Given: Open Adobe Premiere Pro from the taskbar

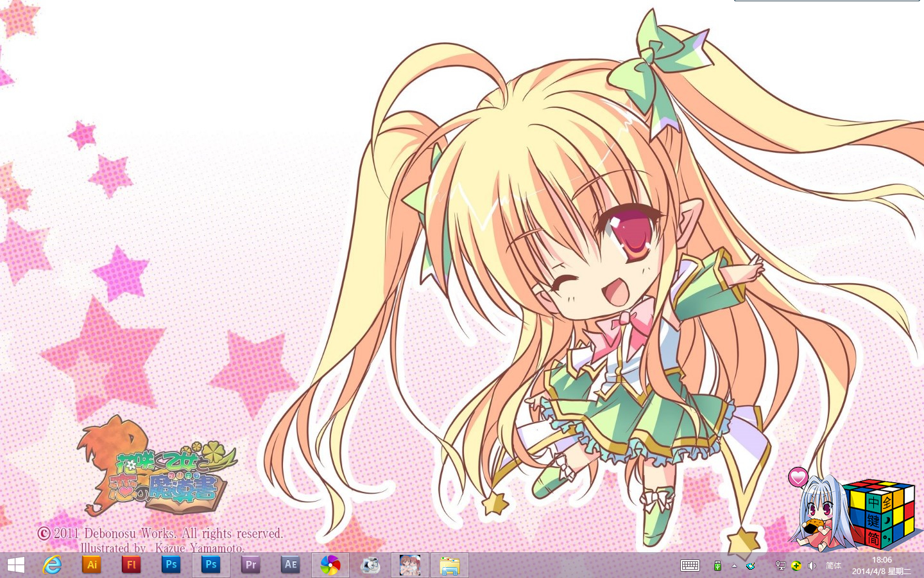Looking at the screenshot, I should coord(251,565).
